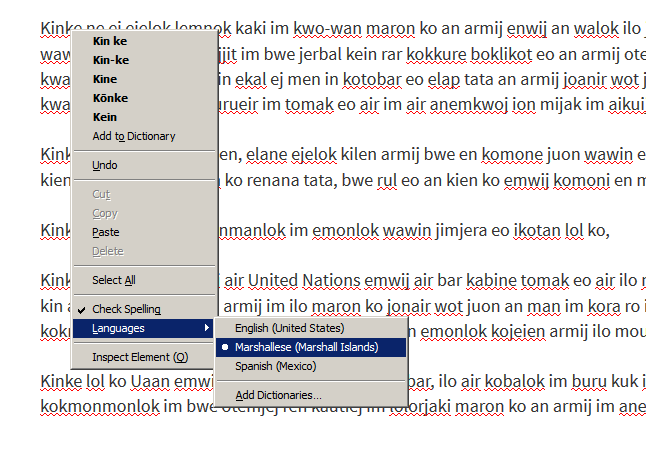646x449 pixels.
Task: Click the word "Uaan" in the last paragraph
Action: (150, 381)
